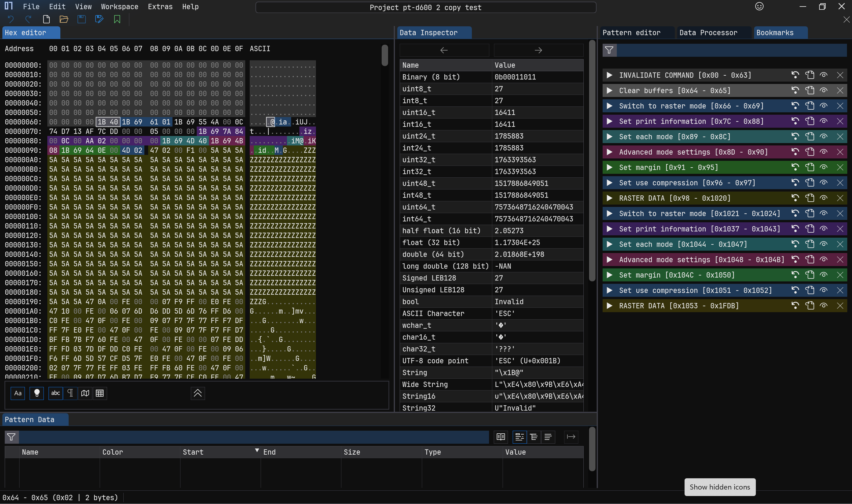Toggle visibility of the Advanced mode settings [0x8D - 0x90] bookmark
The width and height of the screenshot is (852, 504).
[x=824, y=152]
